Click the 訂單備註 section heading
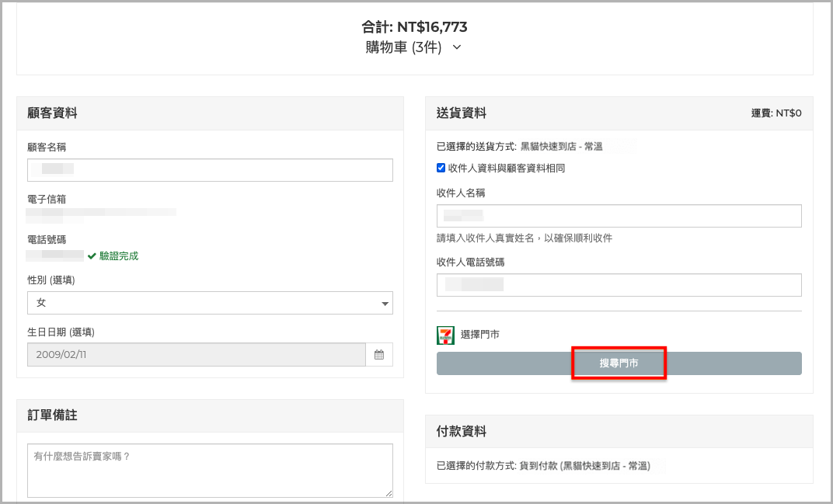The width and height of the screenshot is (833, 504). [x=52, y=415]
